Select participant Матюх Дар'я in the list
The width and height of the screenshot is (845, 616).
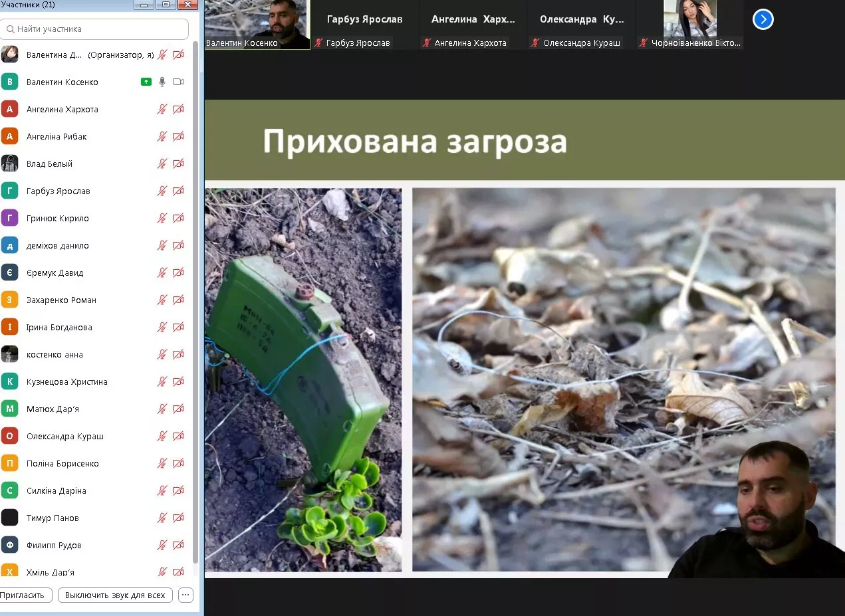pyautogui.click(x=53, y=409)
